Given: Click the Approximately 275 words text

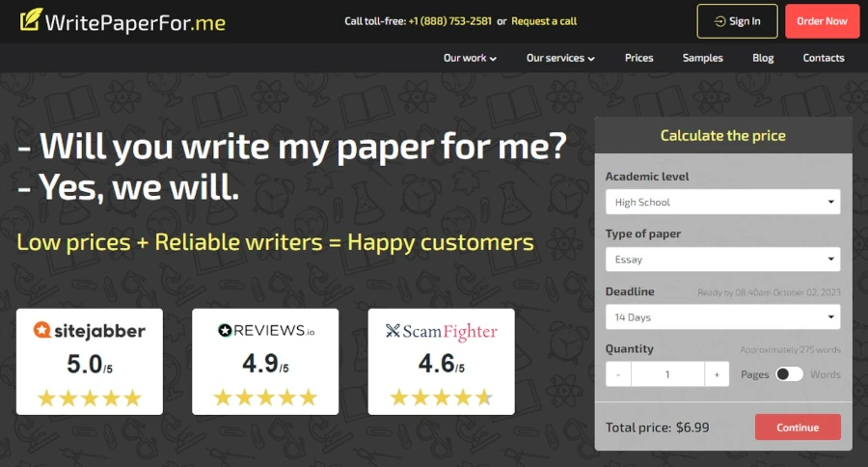Looking at the screenshot, I should click(791, 349).
